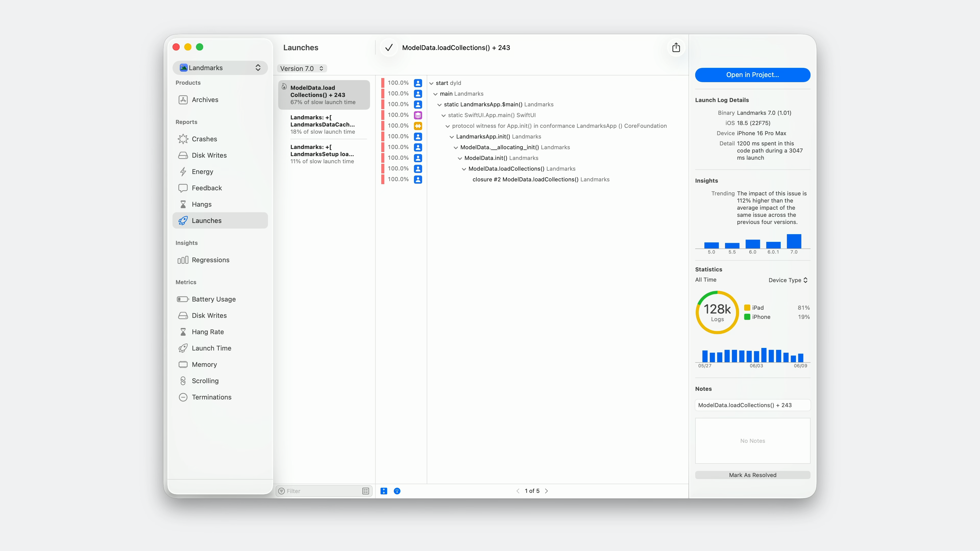980x551 pixels.
Task: Select Archives under Products
Action: pyautogui.click(x=205, y=100)
